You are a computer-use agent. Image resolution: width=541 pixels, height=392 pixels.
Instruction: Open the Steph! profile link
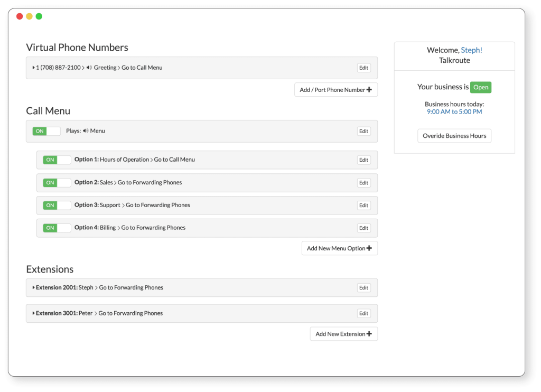(x=471, y=50)
